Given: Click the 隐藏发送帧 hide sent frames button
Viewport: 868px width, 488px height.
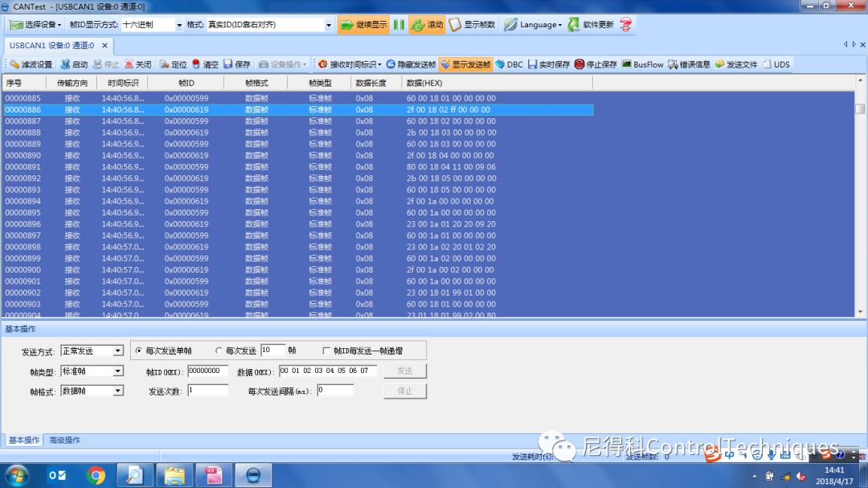Looking at the screenshot, I should 411,65.
